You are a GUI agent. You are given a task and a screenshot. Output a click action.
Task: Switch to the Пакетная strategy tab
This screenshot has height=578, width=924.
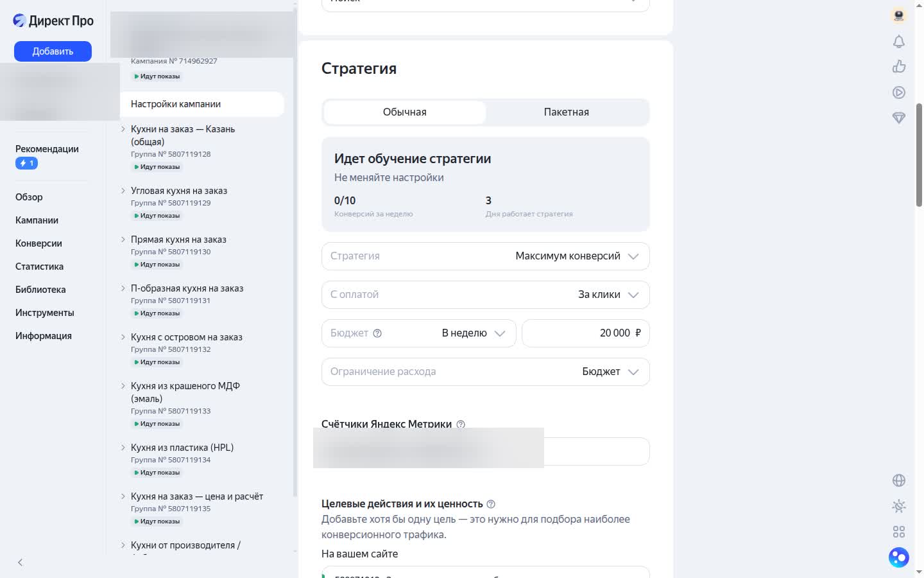(567, 112)
